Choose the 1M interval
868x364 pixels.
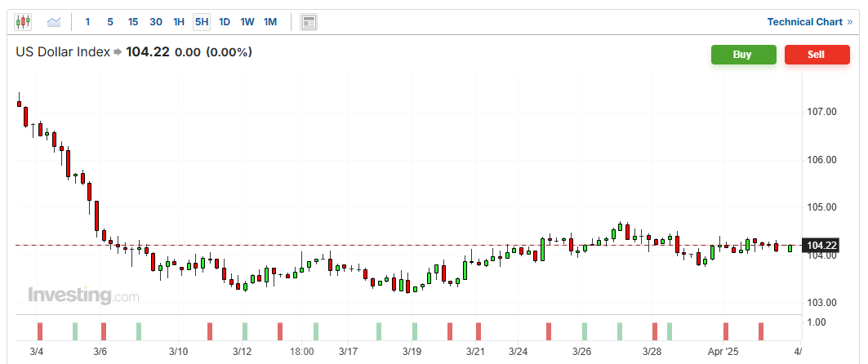coord(269,22)
